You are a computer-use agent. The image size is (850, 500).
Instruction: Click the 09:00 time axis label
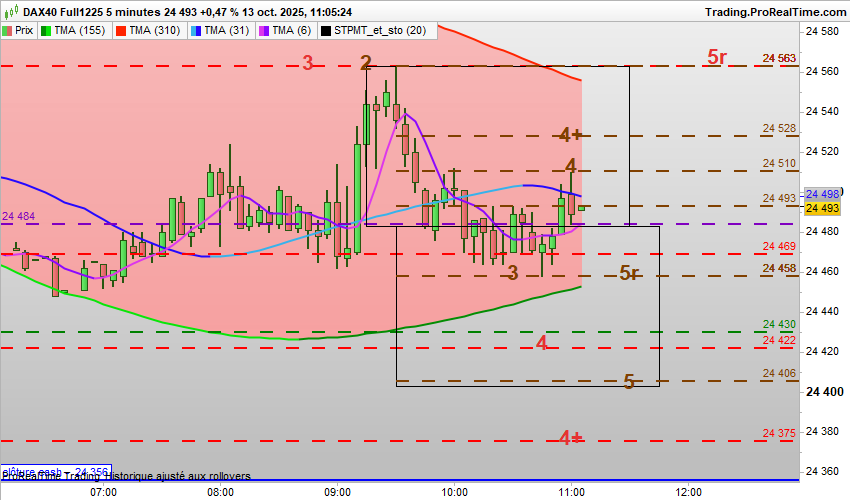tap(337, 492)
